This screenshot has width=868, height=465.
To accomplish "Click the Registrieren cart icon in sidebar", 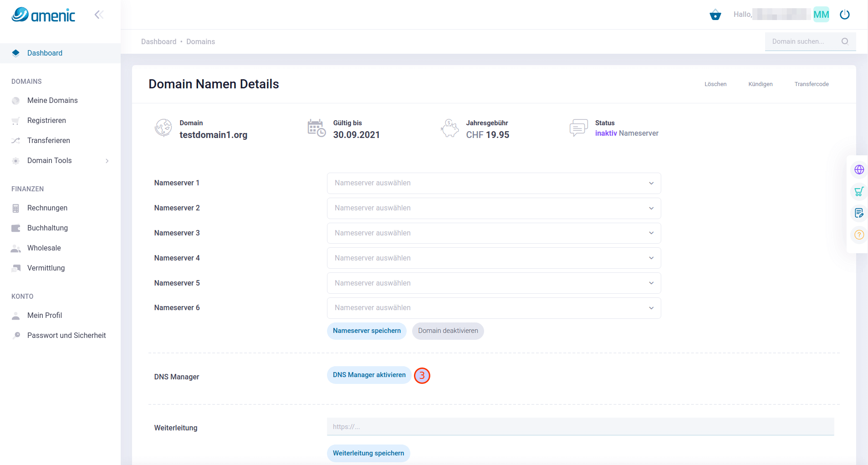I will [x=16, y=121].
